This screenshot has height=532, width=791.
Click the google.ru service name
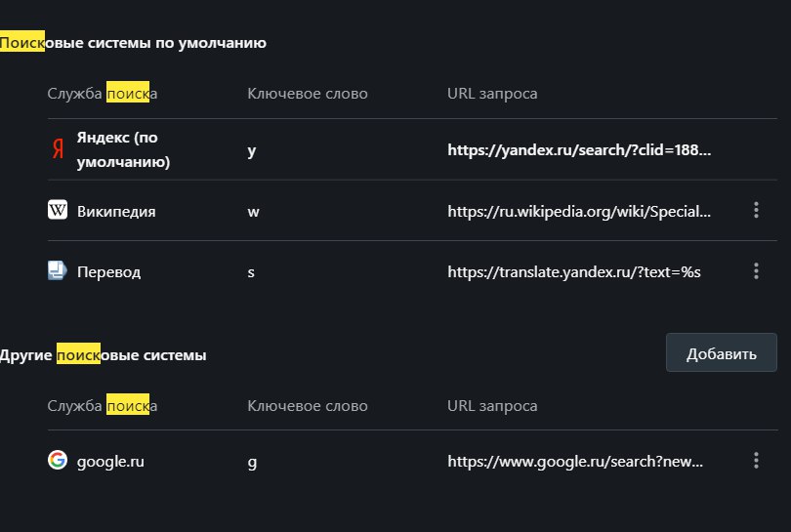tap(110, 461)
